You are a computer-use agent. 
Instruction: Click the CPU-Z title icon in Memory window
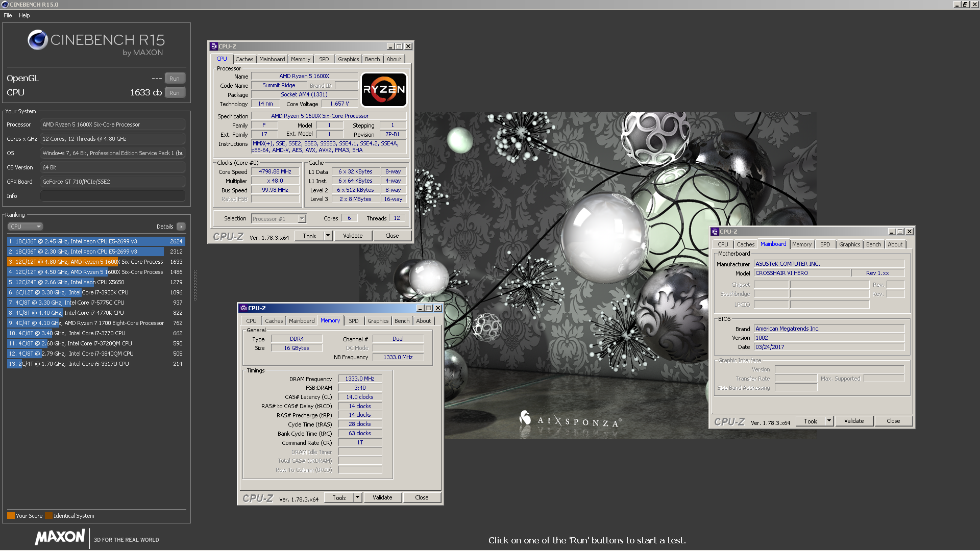tap(243, 308)
